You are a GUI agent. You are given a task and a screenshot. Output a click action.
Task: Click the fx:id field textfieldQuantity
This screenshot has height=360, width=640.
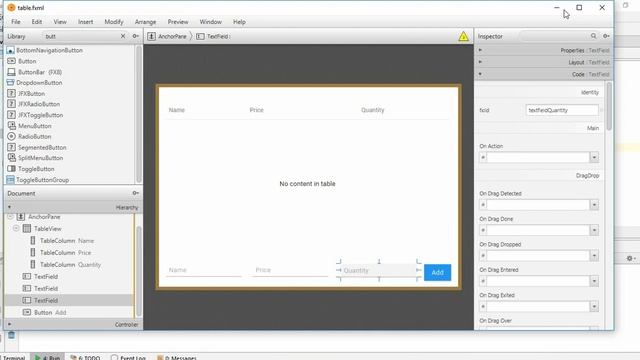[x=562, y=110]
